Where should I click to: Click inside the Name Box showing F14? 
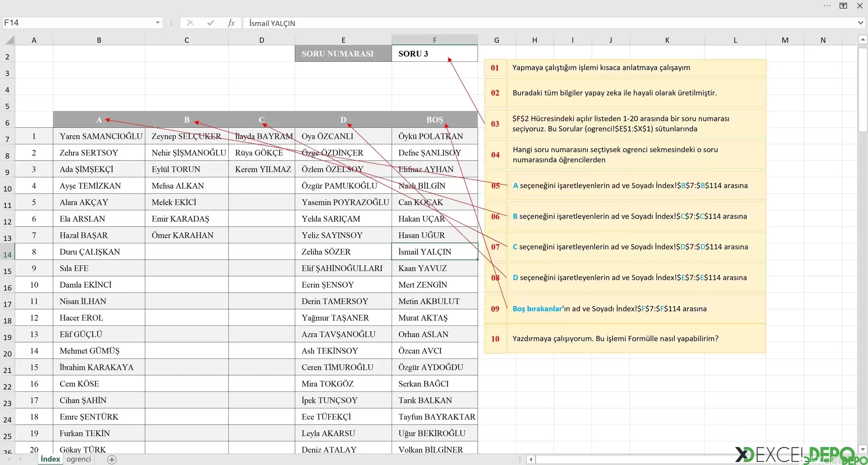[x=78, y=23]
